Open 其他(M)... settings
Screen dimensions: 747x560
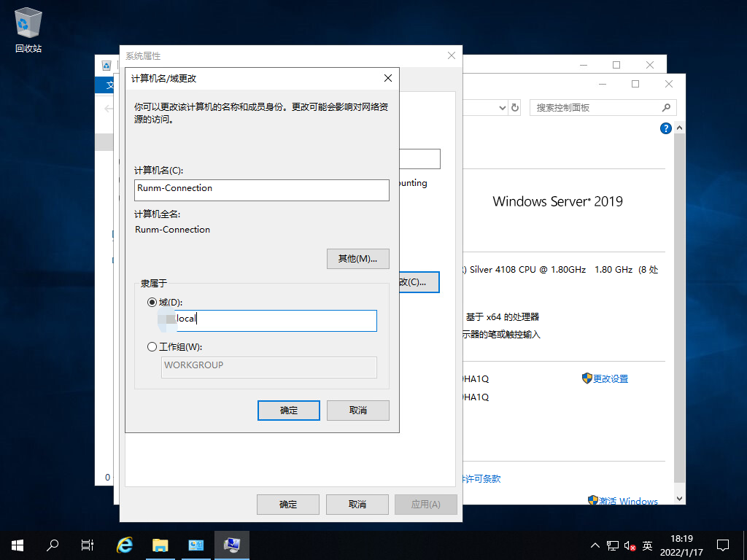(x=357, y=259)
